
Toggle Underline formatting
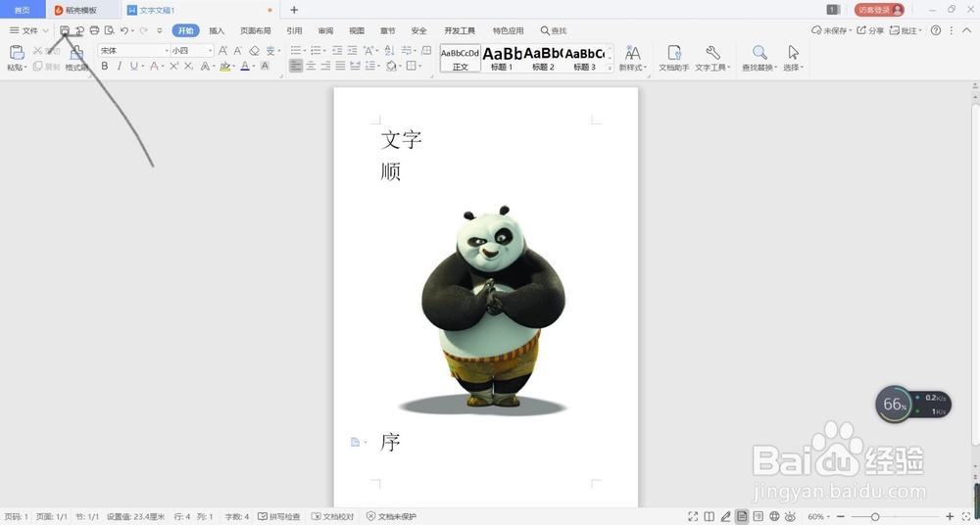[x=133, y=66]
